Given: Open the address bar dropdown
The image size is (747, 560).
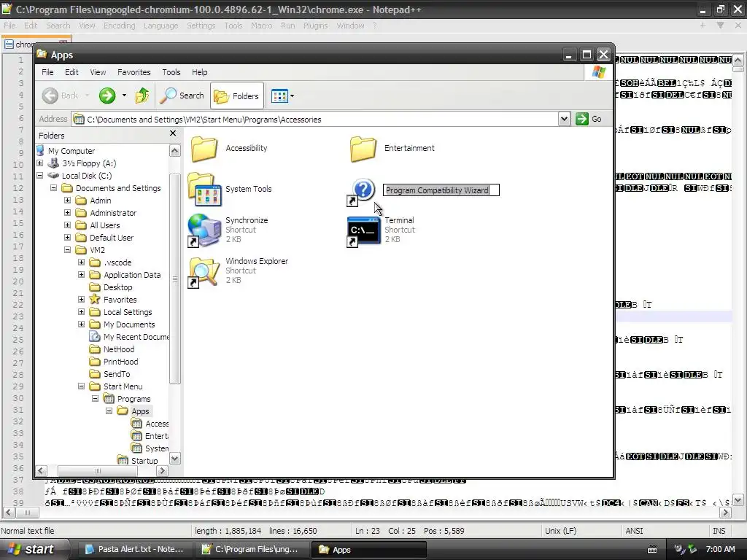Looking at the screenshot, I should coord(564,119).
